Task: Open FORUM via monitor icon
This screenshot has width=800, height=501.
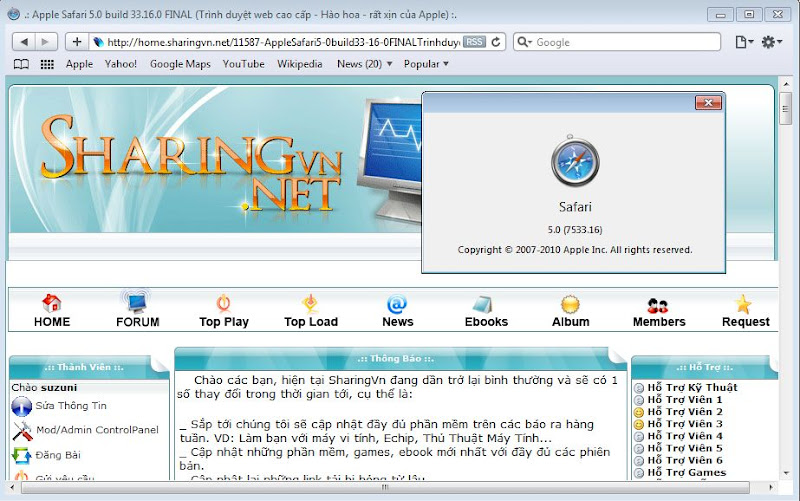Action: 137,302
